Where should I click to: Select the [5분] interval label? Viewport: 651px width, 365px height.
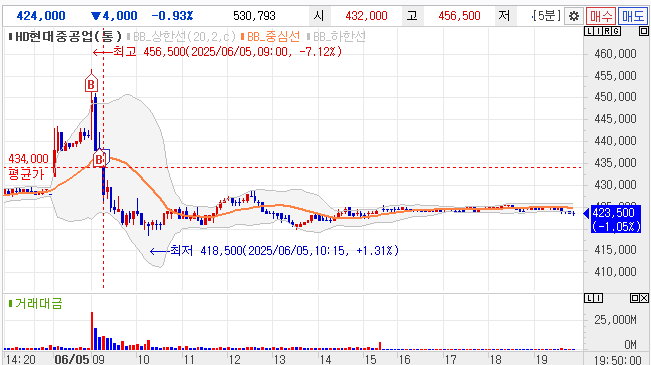click(x=546, y=16)
